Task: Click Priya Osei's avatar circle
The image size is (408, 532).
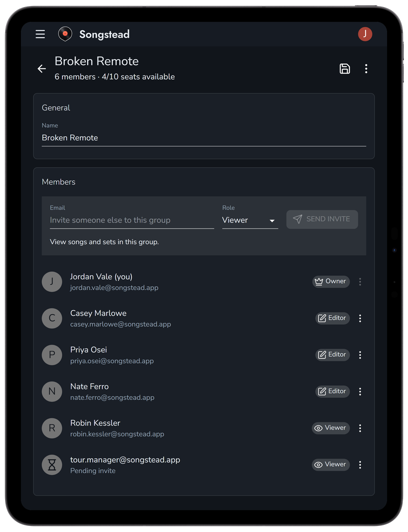Action: click(x=52, y=355)
